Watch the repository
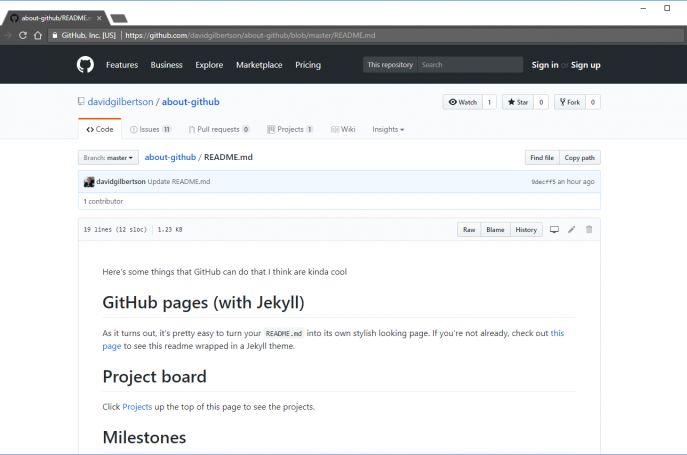The height and width of the screenshot is (455, 687). 463,102
